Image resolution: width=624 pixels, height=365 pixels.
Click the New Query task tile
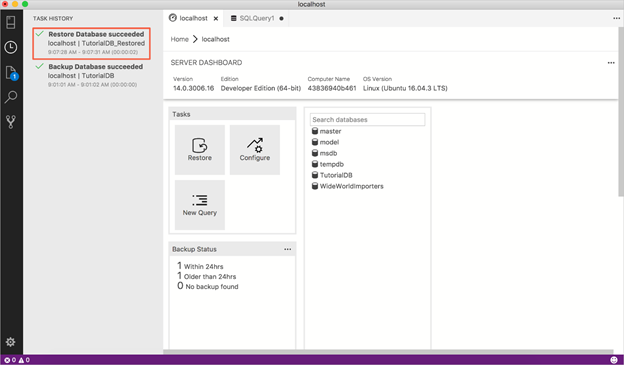[200, 205]
